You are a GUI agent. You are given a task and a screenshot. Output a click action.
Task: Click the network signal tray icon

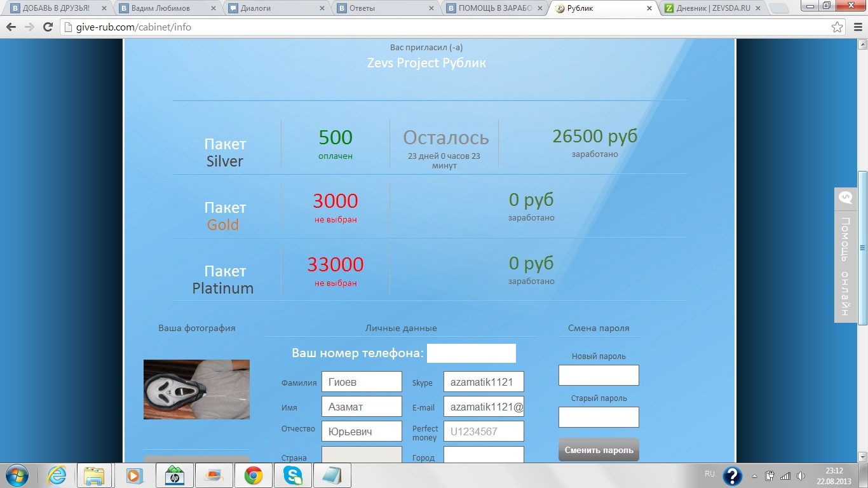coord(785,475)
